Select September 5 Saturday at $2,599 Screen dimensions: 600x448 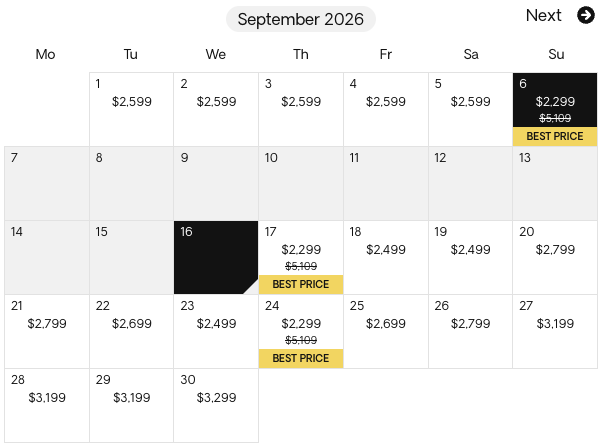point(470,109)
